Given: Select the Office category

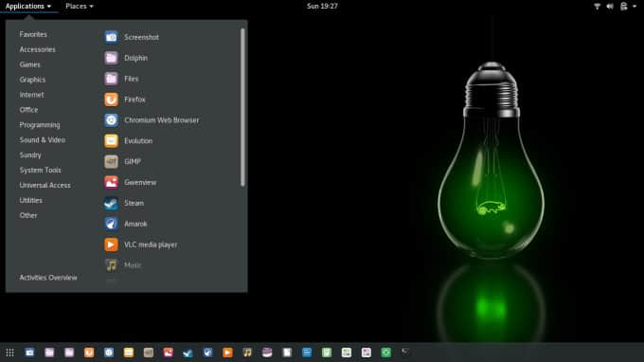Looking at the screenshot, I should click(x=28, y=110).
